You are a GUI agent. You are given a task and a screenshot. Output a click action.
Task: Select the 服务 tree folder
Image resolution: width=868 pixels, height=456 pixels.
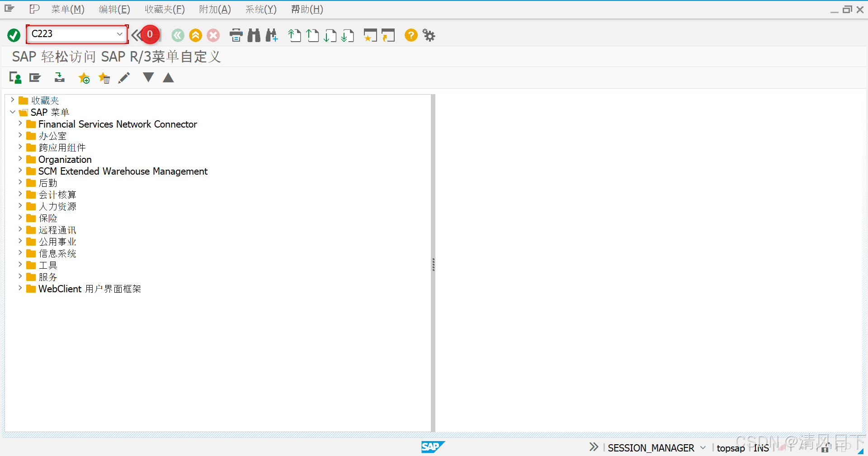[x=48, y=277]
